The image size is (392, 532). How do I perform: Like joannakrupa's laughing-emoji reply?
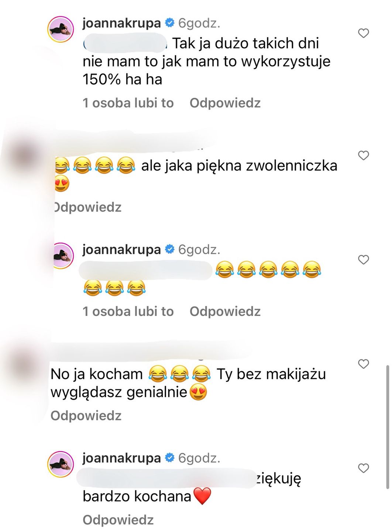(364, 260)
